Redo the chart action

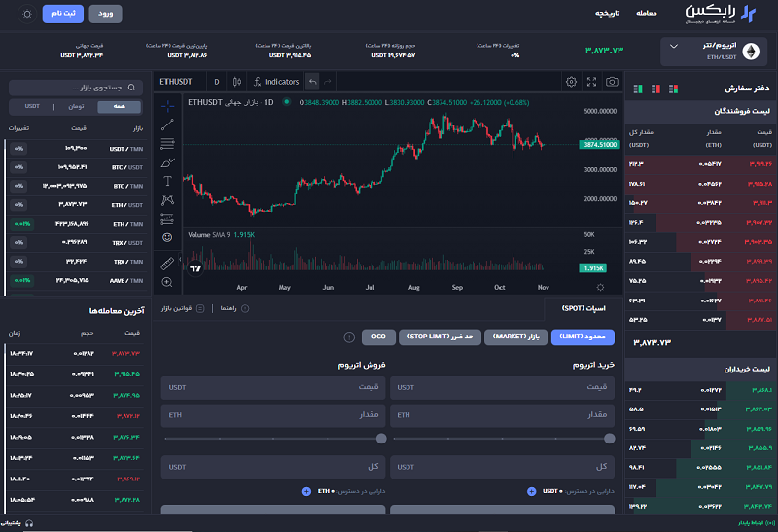click(328, 82)
